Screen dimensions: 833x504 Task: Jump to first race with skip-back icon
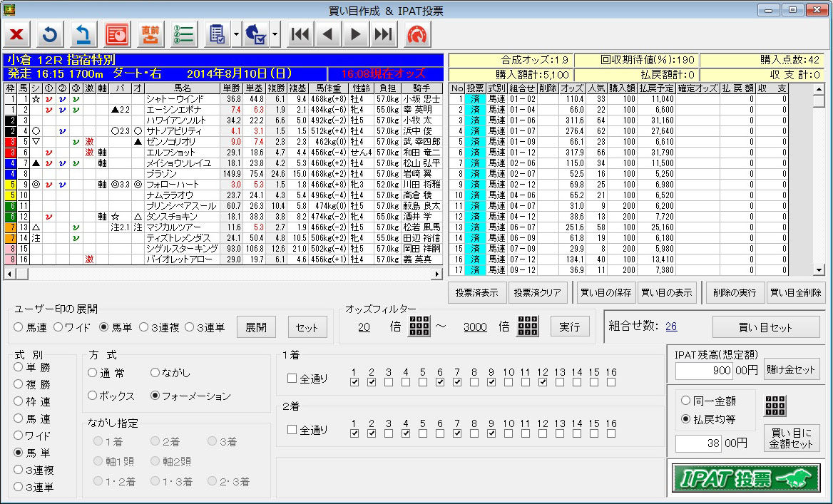point(300,35)
